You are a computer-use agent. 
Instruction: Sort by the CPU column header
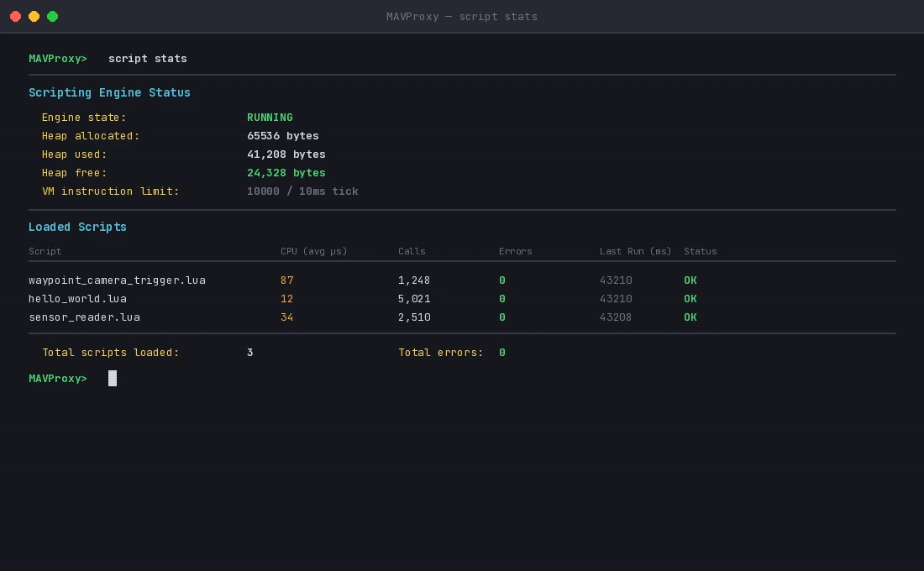[313, 251]
